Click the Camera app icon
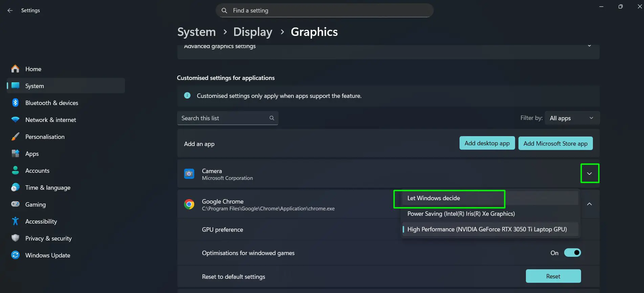The image size is (644, 293). click(x=189, y=174)
